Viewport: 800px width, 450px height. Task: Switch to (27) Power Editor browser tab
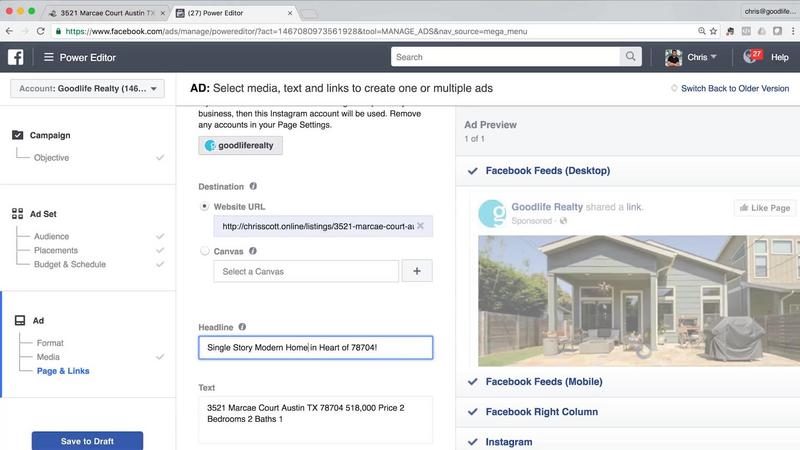tap(232, 13)
